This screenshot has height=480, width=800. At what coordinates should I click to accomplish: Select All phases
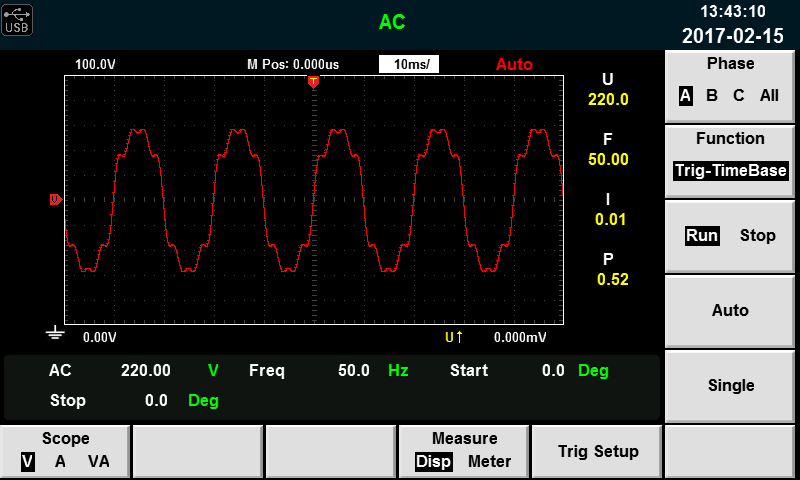(769, 95)
